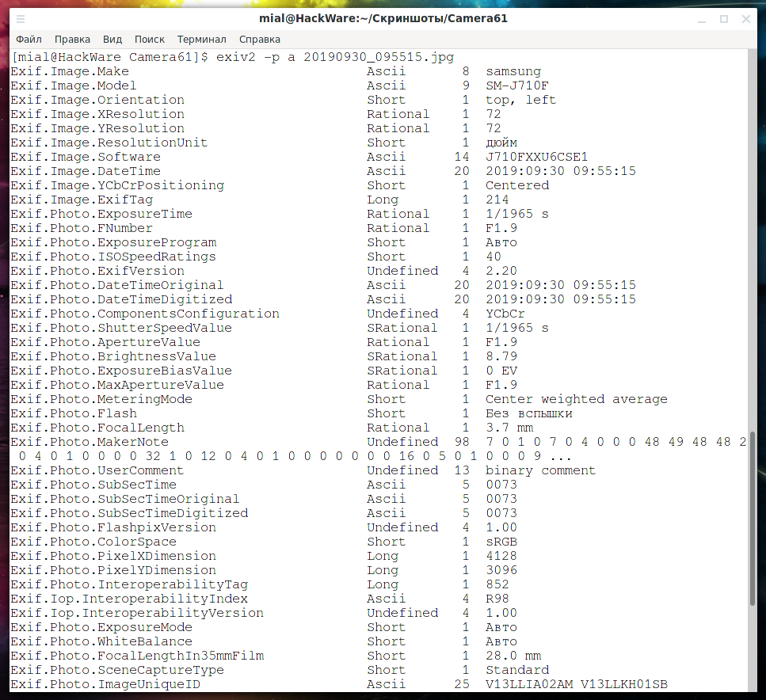Viewport: 766px width, 700px height.
Task: Close the terminal window
Action: click(745, 19)
